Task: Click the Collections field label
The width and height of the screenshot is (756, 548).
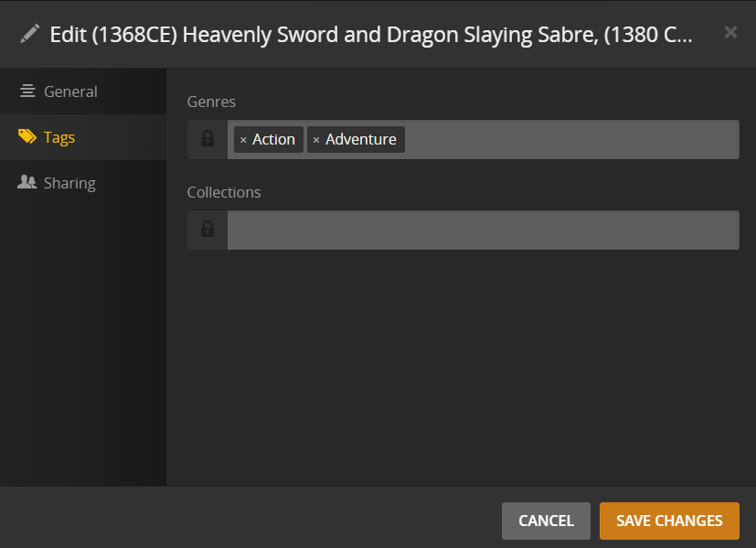Action: pyautogui.click(x=224, y=192)
